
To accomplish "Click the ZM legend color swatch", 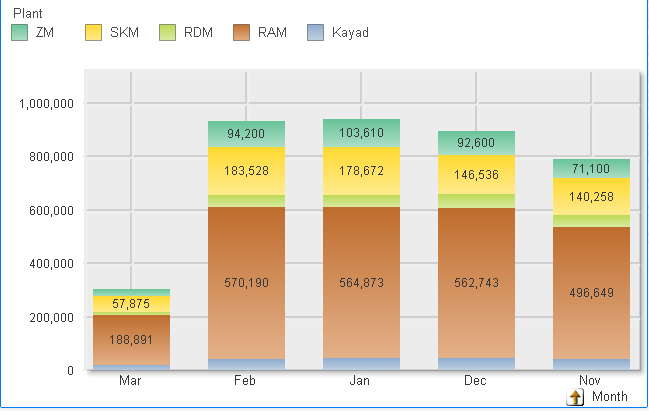I will (18, 33).
